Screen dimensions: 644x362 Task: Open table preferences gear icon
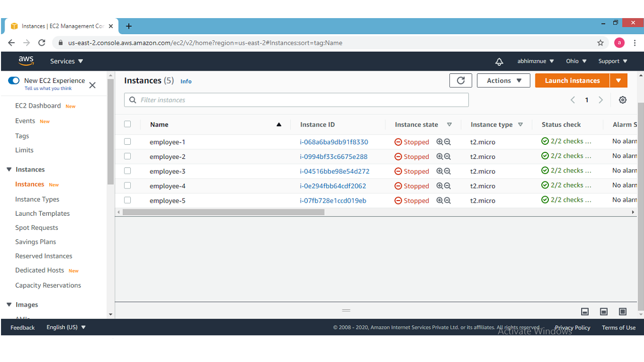pos(622,100)
